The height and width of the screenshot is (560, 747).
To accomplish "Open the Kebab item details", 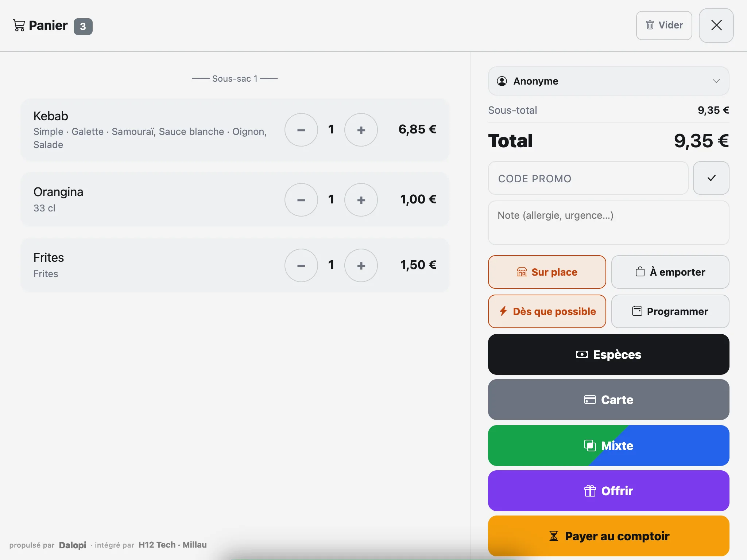I will (235, 130).
